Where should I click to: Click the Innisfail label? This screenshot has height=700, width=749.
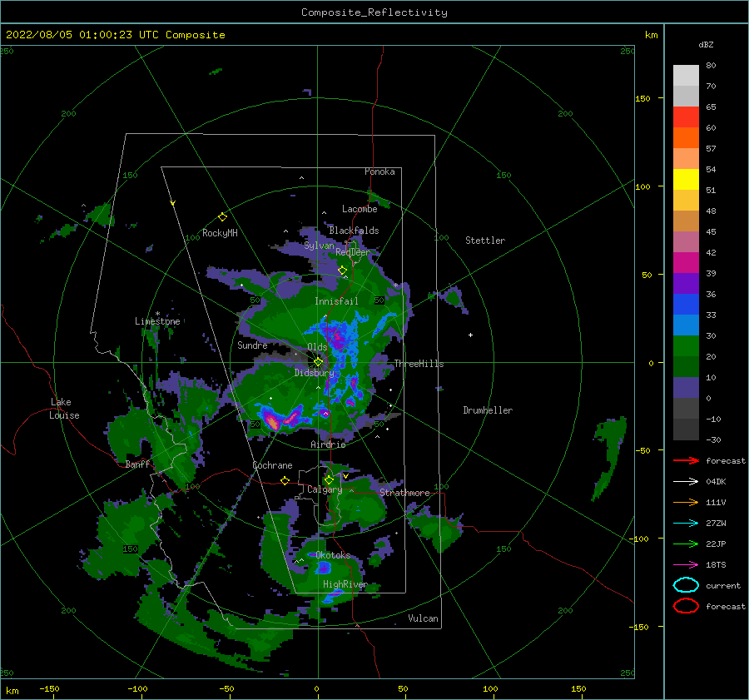click(x=336, y=301)
